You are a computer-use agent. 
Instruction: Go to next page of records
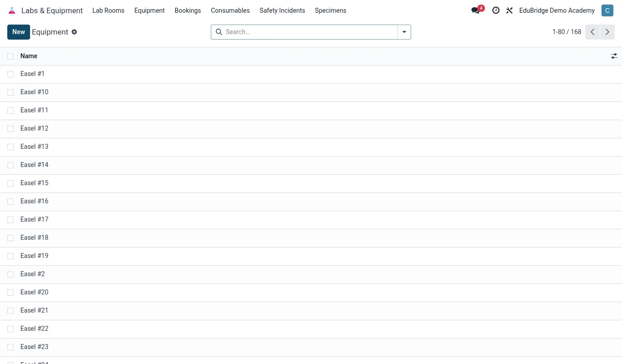pos(607,32)
